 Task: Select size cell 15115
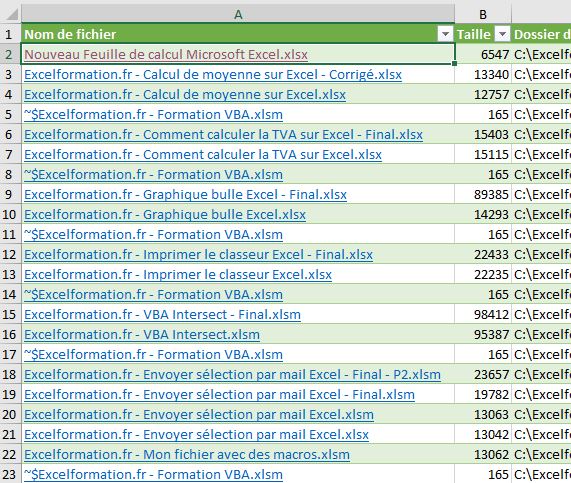483,155
